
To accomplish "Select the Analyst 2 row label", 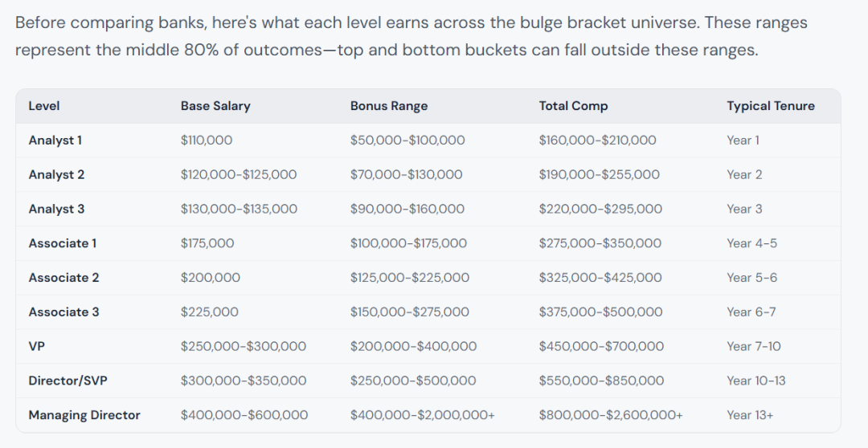I will click(x=56, y=175).
